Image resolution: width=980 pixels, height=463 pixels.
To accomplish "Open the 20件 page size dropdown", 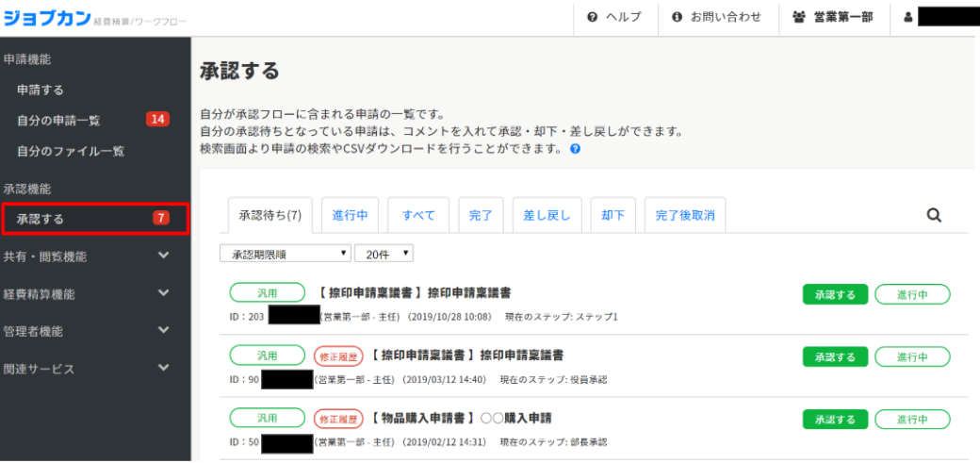I will [384, 254].
